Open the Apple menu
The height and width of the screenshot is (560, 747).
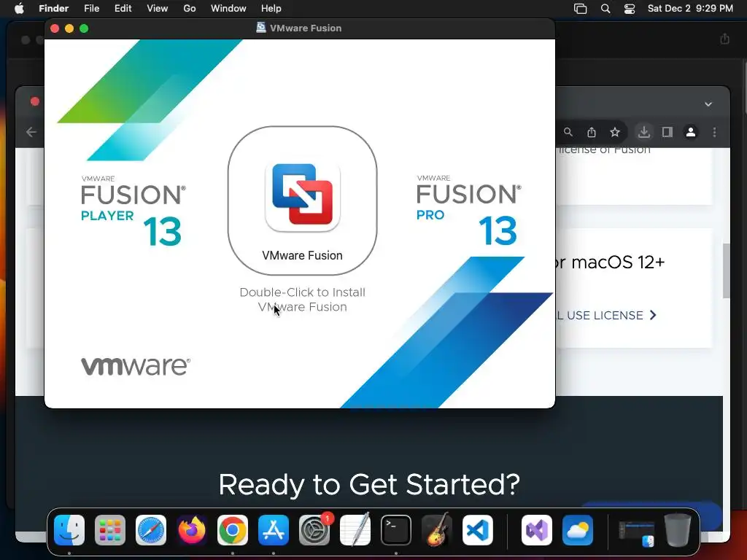[x=19, y=9]
